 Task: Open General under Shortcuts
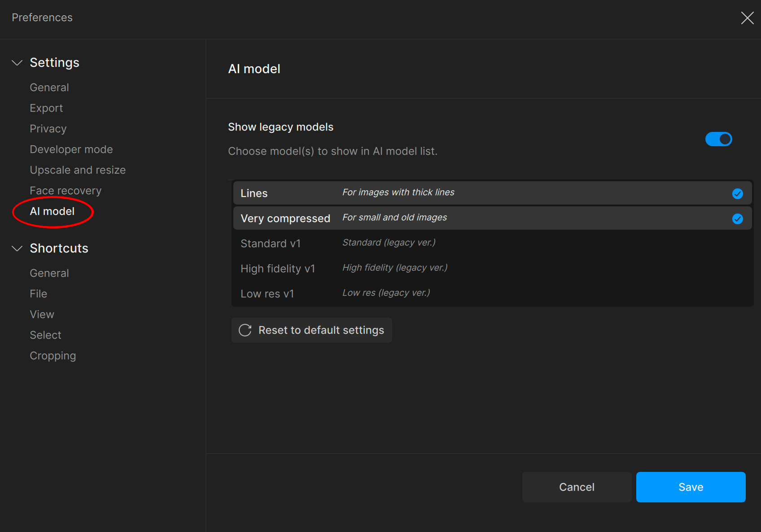click(x=49, y=273)
